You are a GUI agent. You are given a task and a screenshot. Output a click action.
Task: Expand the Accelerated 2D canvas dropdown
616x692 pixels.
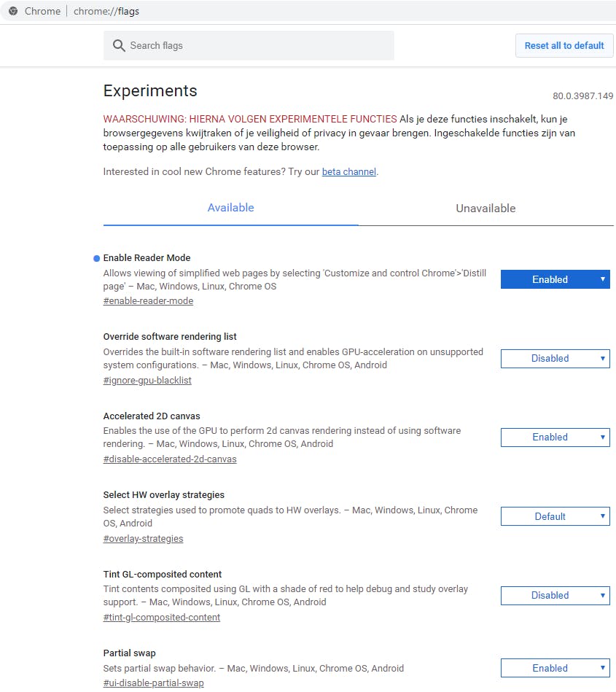pos(555,438)
